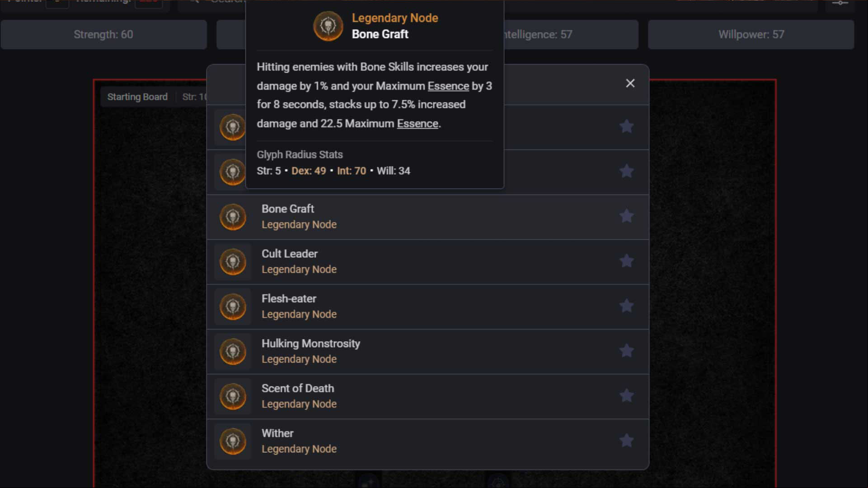Click the Bone Graft legendary node icon
Screen dimensions: 868x488
pyautogui.click(x=233, y=217)
